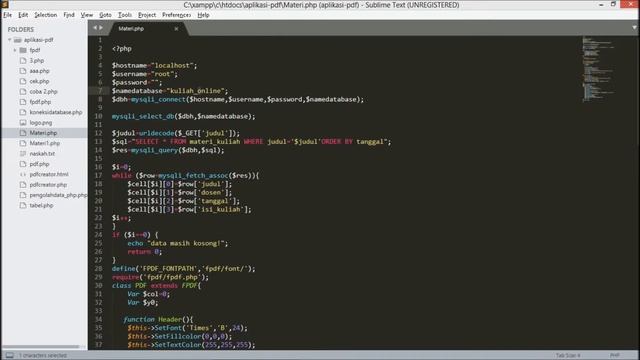The width and height of the screenshot is (640, 360).
Task: Open the panel switcher in the status bar
Action: 9,355
